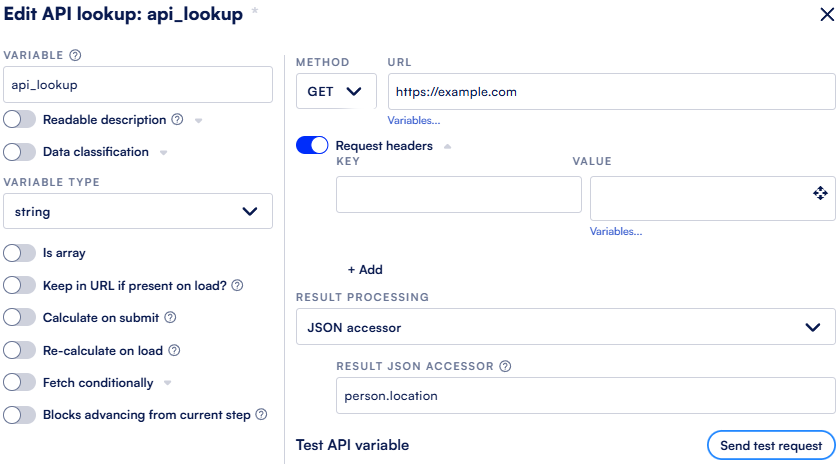Expand Fetch conditionally options arrow
840x464 pixels.
[x=168, y=383]
